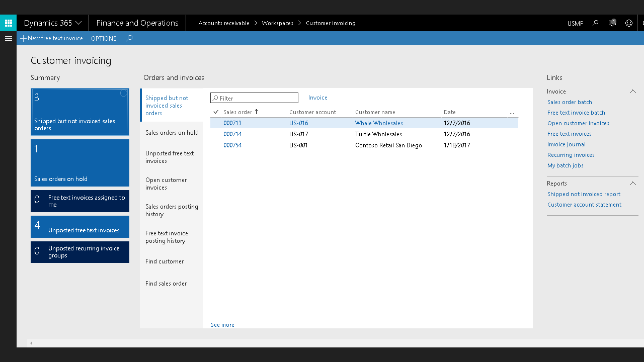Open Unposted recurring invoice groups tile
The image size is (644, 362).
tap(80, 252)
